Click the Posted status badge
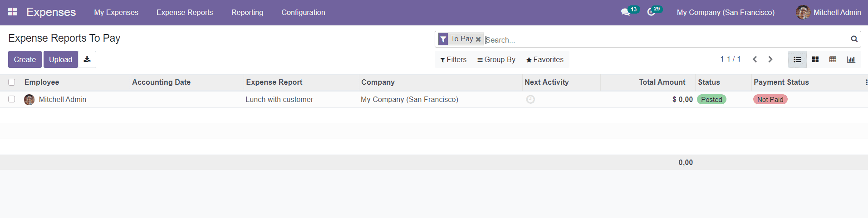 click(x=711, y=100)
